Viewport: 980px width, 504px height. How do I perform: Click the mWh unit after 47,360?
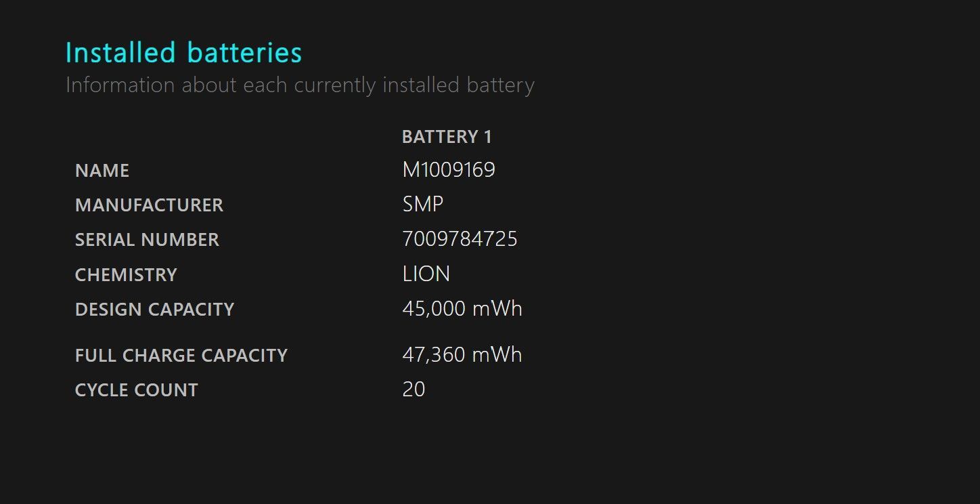click(x=497, y=355)
